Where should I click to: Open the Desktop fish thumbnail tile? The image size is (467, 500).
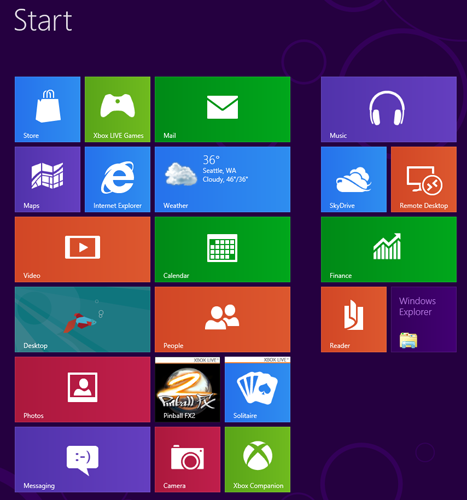tap(83, 319)
